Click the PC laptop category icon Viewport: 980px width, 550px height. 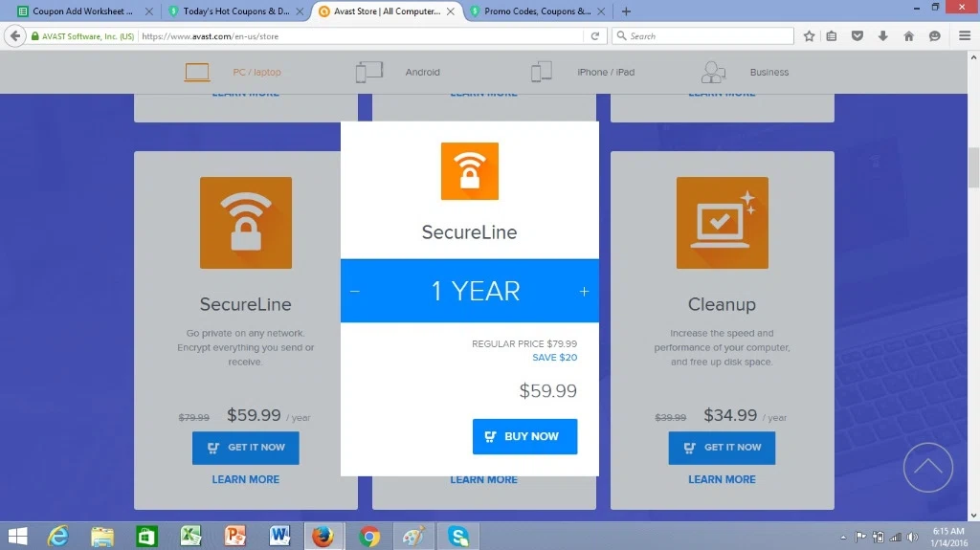pos(197,73)
